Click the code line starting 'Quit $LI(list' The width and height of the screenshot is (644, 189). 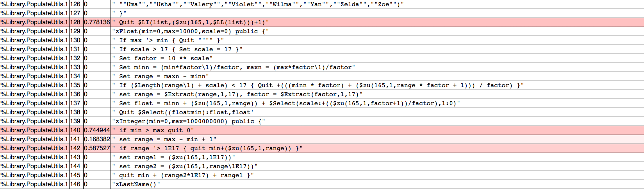[191, 22]
